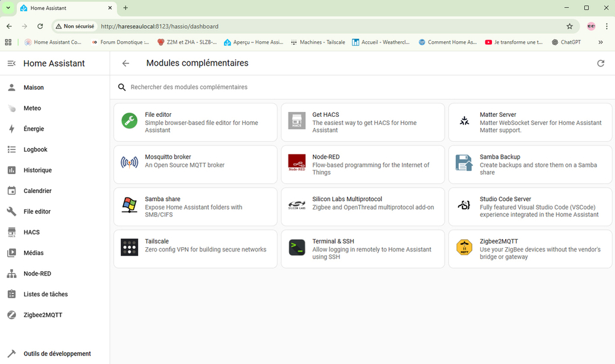Open the browser profile avatar
The height and width of the screenshot is (364, 615).
[x=591, y=26]
